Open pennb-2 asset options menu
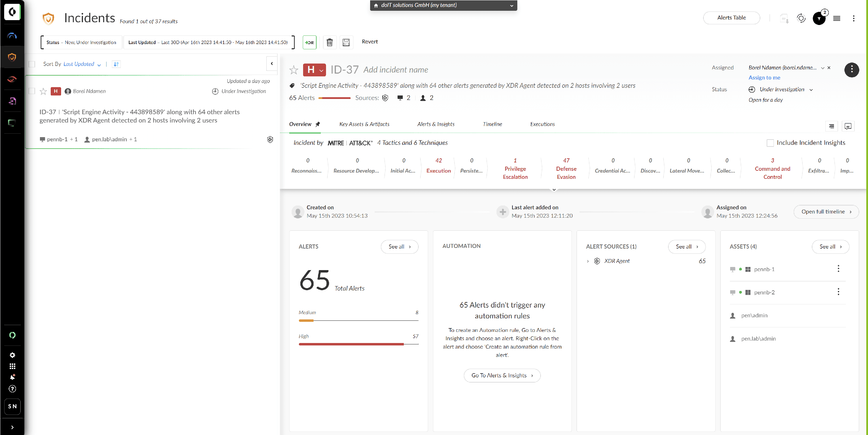Image resolution: width=868 pixels, height=435 pixels. coord(838,292)
